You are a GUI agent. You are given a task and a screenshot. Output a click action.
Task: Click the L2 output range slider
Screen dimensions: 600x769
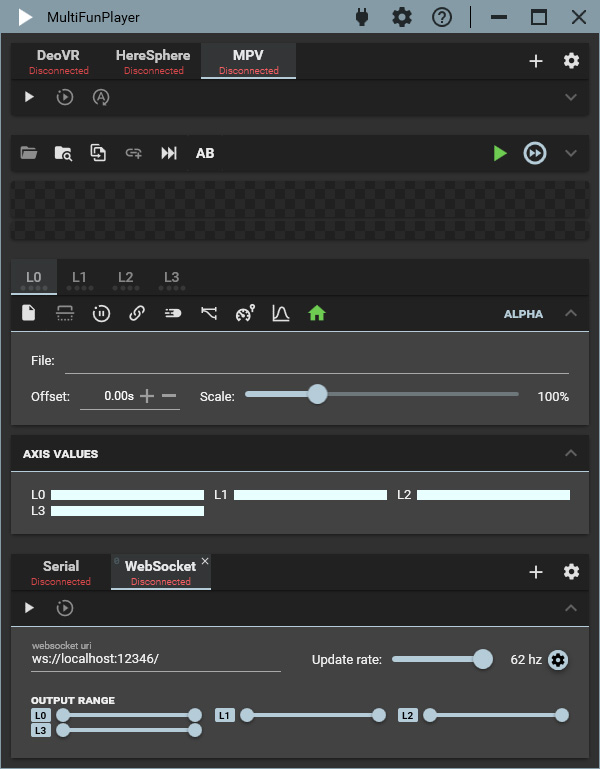point(496,715)
